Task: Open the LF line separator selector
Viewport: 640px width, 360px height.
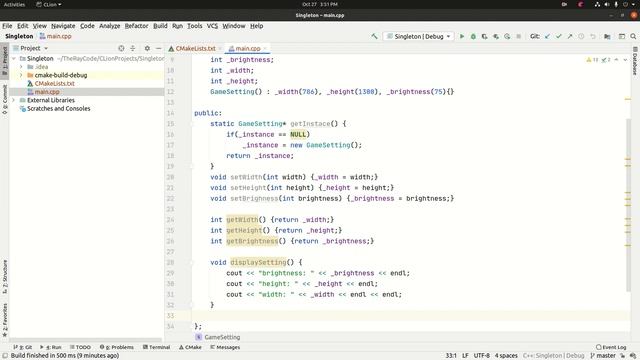Action: pyautogui.click(x=465, y=356)
